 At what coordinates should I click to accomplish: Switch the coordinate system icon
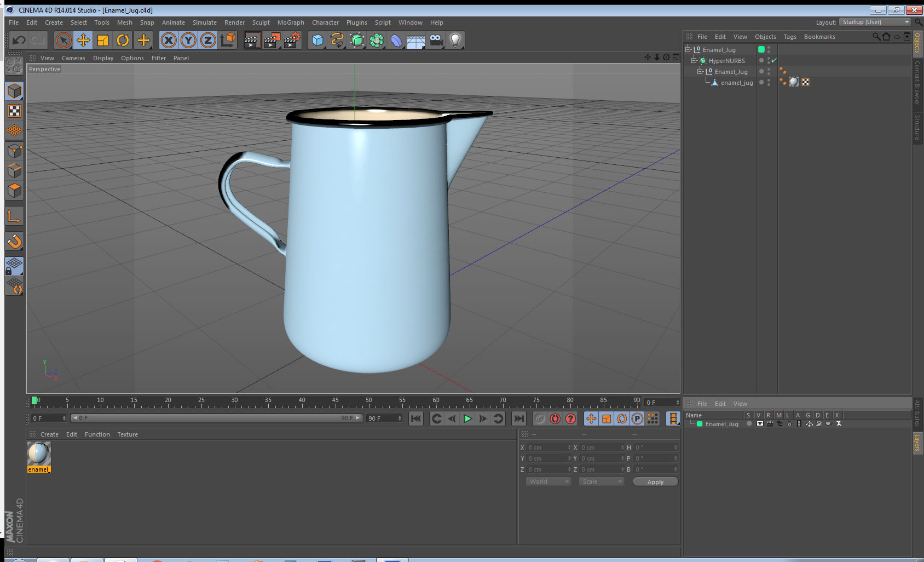228,40
